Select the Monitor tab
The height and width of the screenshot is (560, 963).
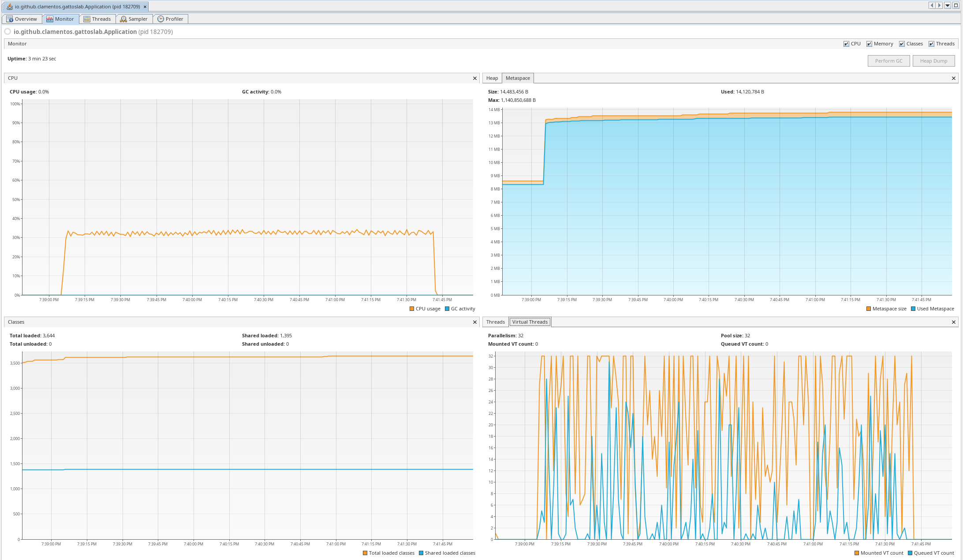click(x=61, y=19)
